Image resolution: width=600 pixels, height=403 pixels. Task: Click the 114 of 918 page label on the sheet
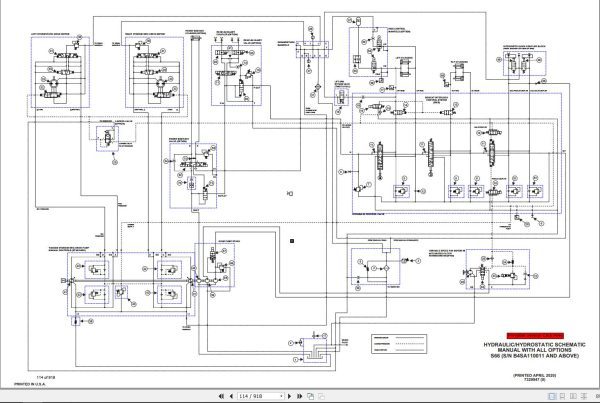pos(46,377)
